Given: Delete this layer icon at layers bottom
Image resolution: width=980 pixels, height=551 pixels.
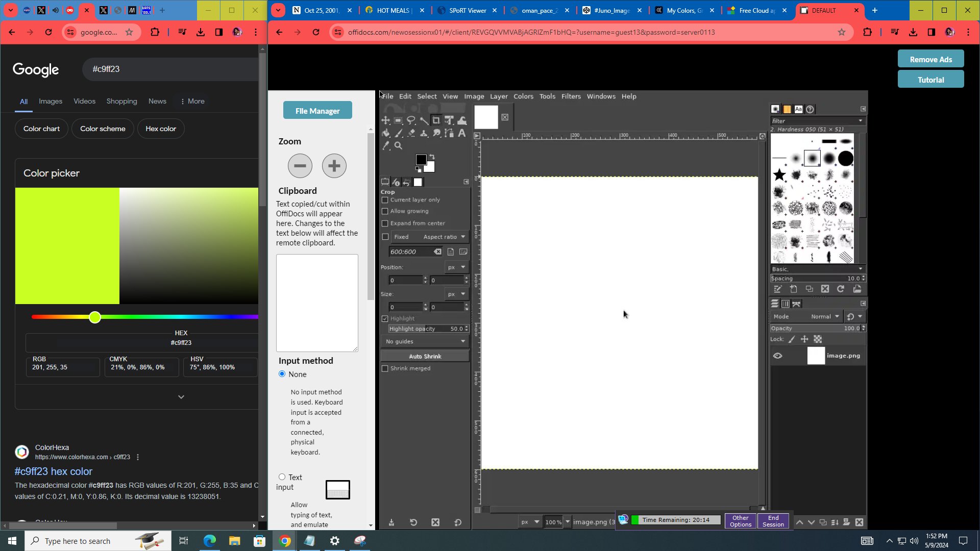Looking at the screenshot, I should pyautogui.click(x=860, y=522).
